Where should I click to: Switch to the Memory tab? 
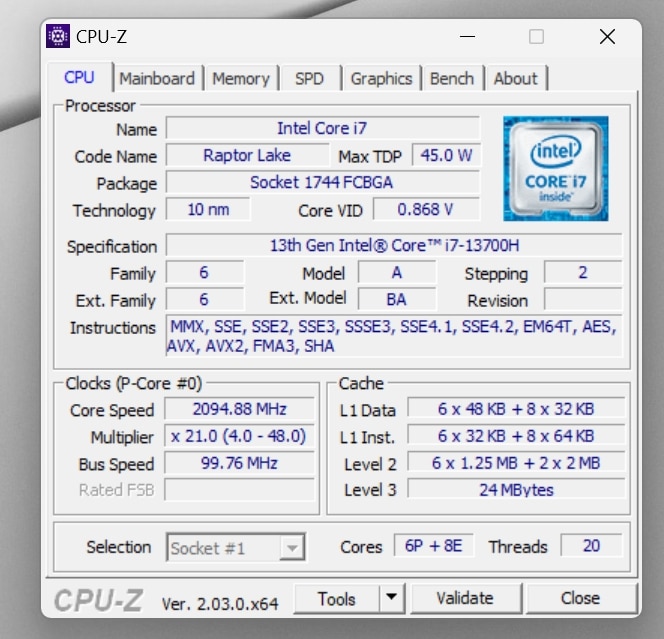pyautogui.click(x=241, y=78)
